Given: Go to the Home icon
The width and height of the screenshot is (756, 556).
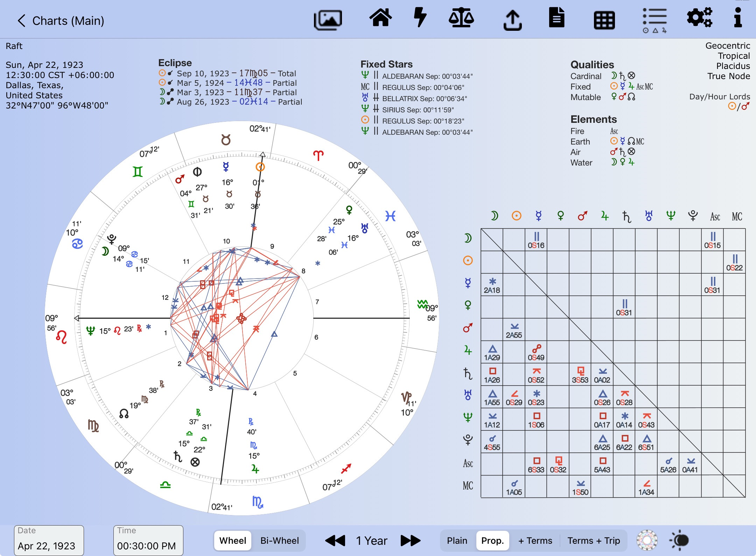Looking at the screenshot, I should pyautogui.click(x=380, y=18).
